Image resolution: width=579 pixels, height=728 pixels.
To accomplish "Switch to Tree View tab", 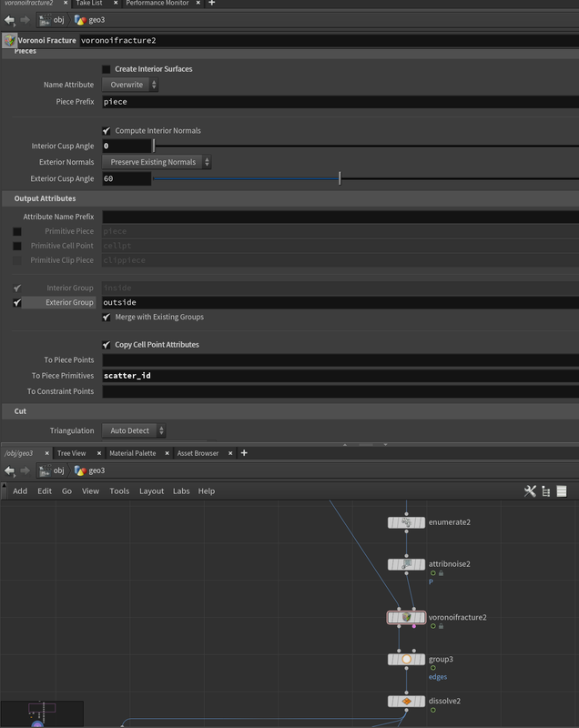I will pyautogui.click(x=72, y=453).
